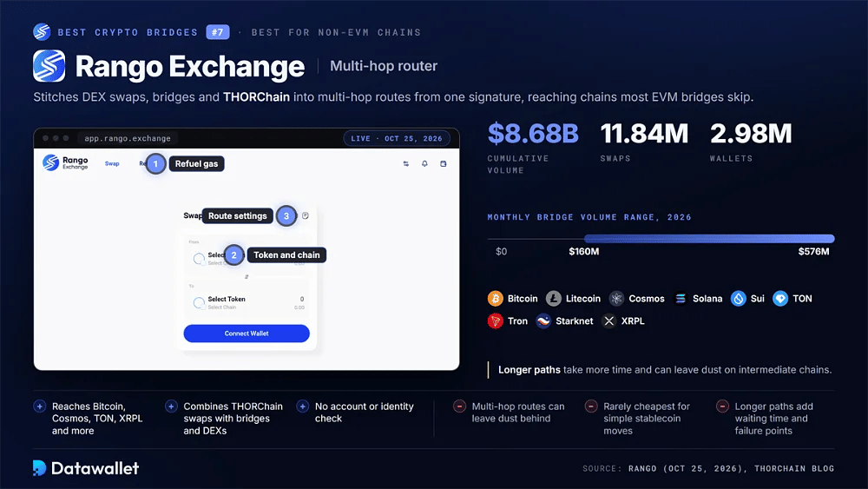Click plus icon beside 'Combines THORChain swaps'
Screen dimensions: 868x489
[171, 406]
